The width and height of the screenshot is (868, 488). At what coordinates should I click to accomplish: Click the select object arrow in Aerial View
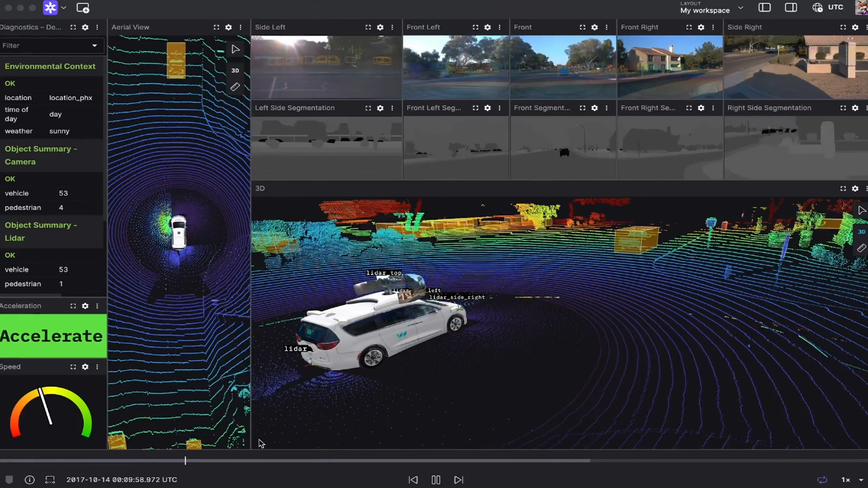(235, 50)
